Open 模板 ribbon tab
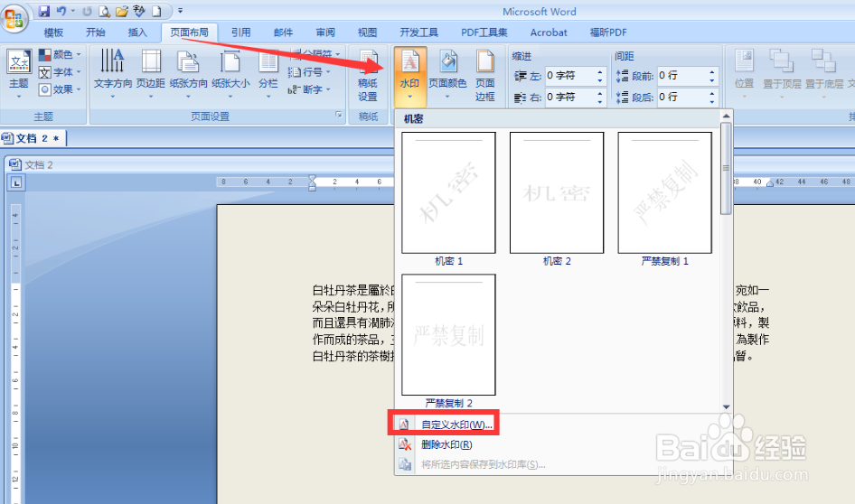Viewport: 855px width, 504px height. click(x=53, y=33)
